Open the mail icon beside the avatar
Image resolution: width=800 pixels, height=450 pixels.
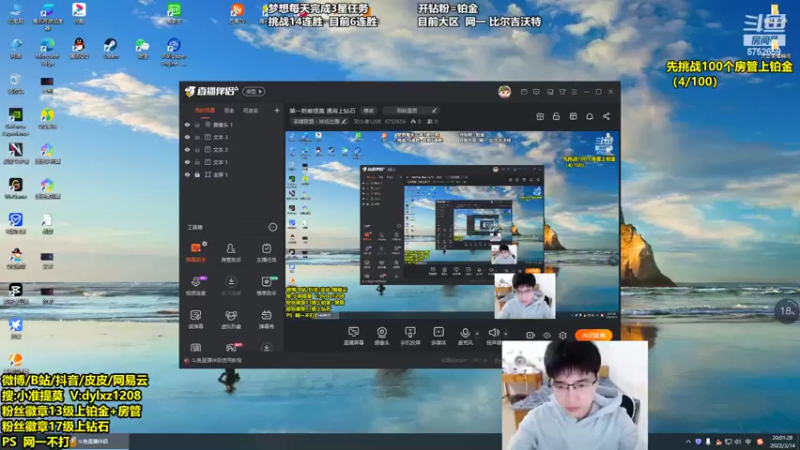pyautogui.click(x=524, y=92)
